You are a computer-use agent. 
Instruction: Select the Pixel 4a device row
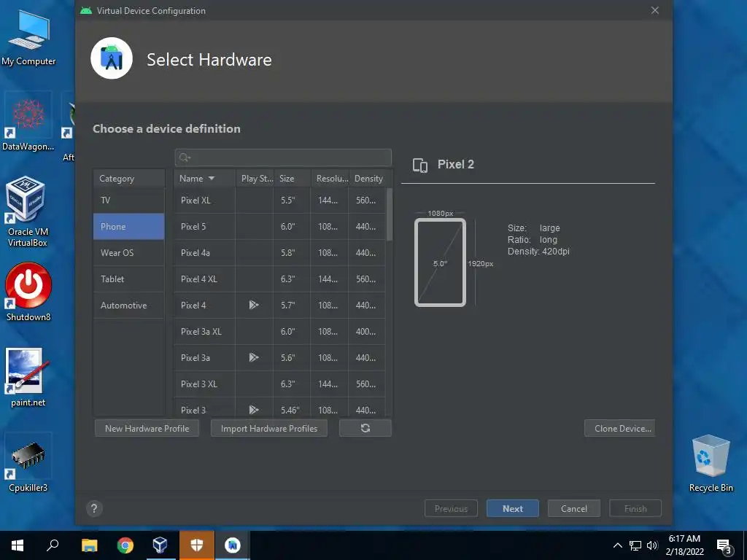click(279, 252)
